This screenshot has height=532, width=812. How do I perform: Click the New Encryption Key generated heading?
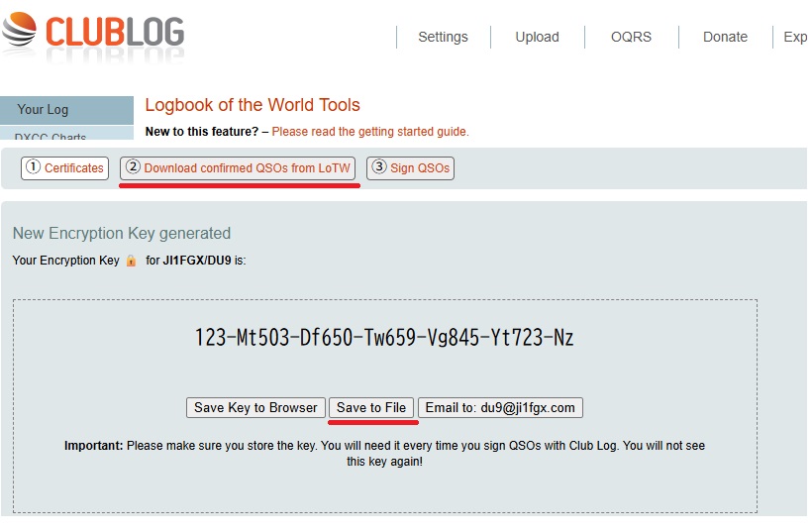coord(122,234)
